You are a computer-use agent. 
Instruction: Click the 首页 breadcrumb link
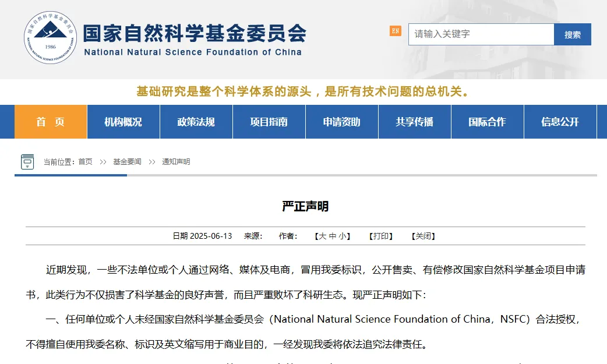[85, 162]
